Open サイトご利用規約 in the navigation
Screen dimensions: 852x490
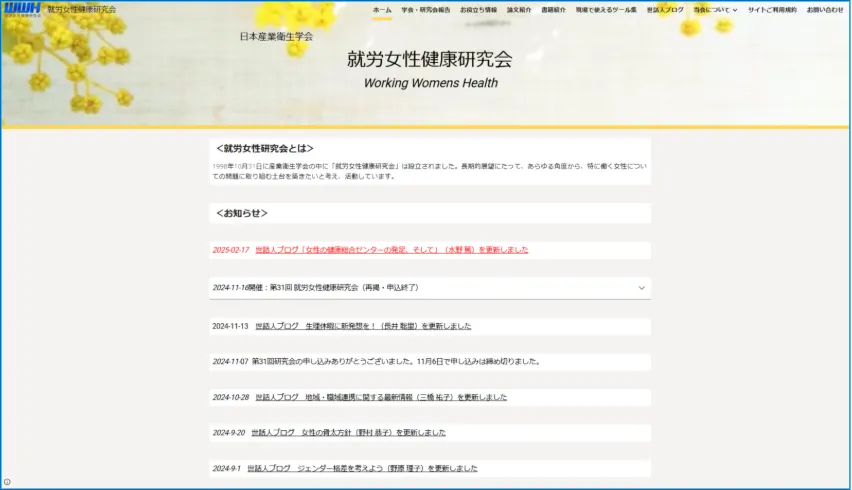772,10
